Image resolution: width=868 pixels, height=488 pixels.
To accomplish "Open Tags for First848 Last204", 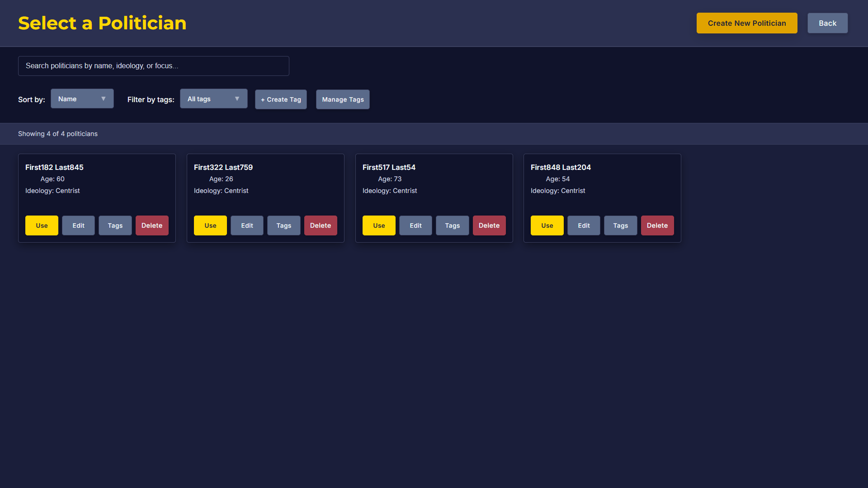I will [x=620, y=225].
